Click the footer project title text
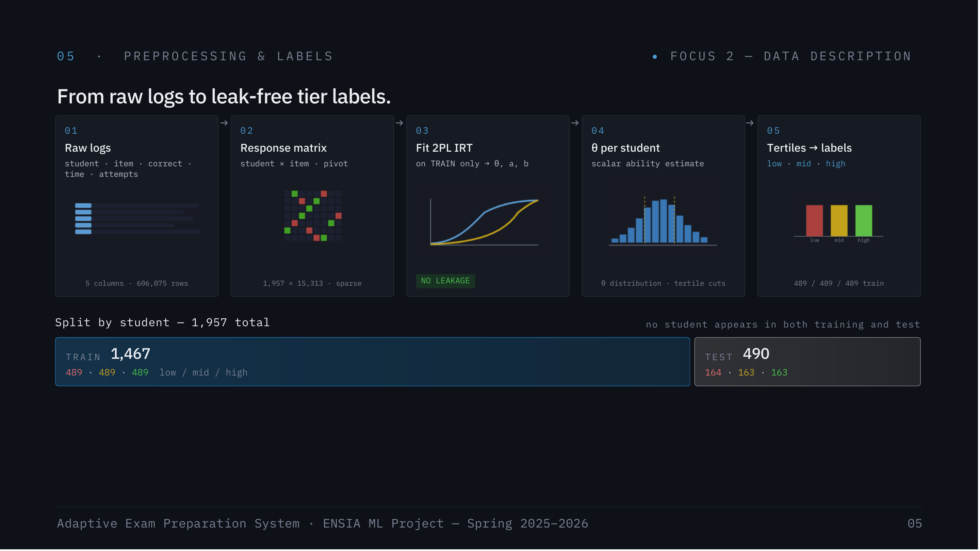Screen dimensions: 980x551 point(323,524)
